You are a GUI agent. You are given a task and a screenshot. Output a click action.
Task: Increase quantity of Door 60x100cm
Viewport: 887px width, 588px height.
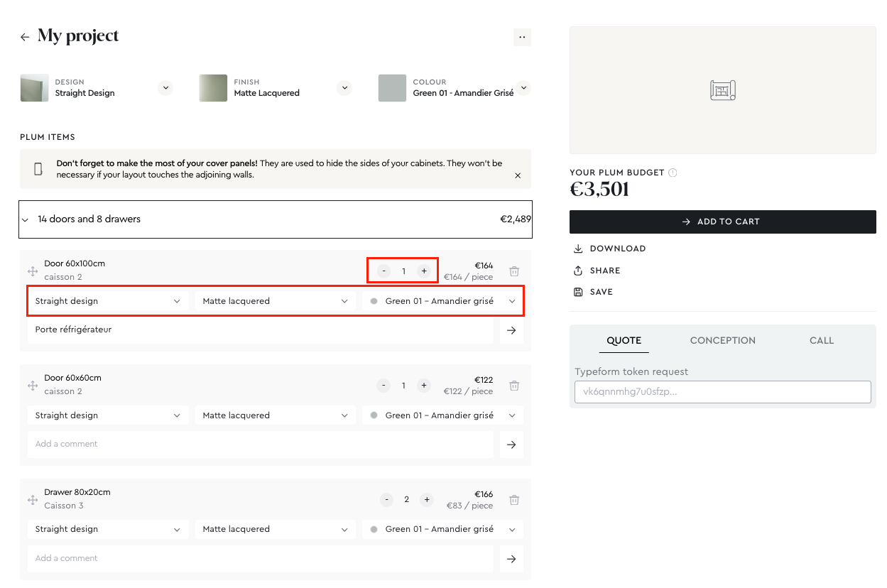[x=424, y=271]
